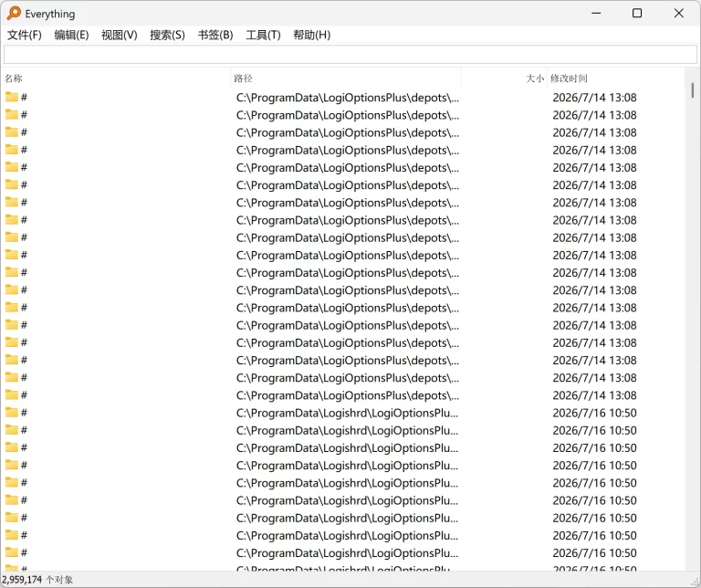This screenshot has width=701, height=588.
Task: Open the 书签(B) menu
Action: pyautogui.click(x=215, y=35)
